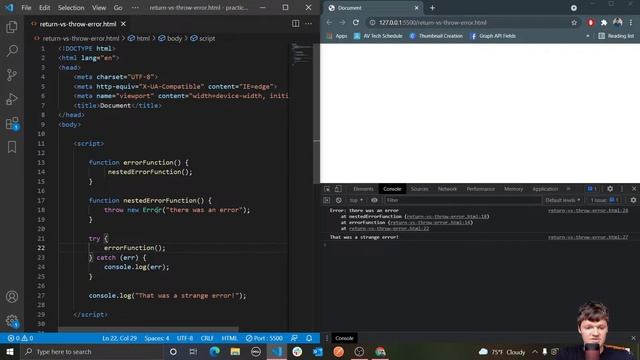Open the VS Code Explorer panel
This screenshot has height=360, width=640.
12,27
